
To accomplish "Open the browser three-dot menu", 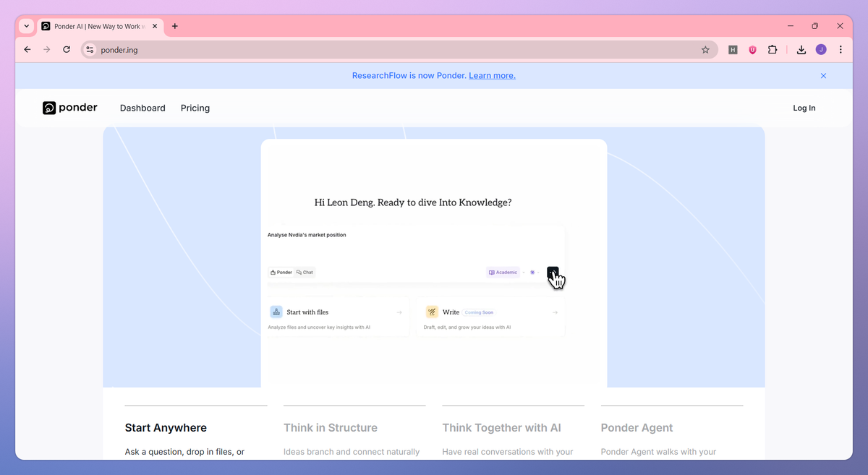I will pos(841,49).
